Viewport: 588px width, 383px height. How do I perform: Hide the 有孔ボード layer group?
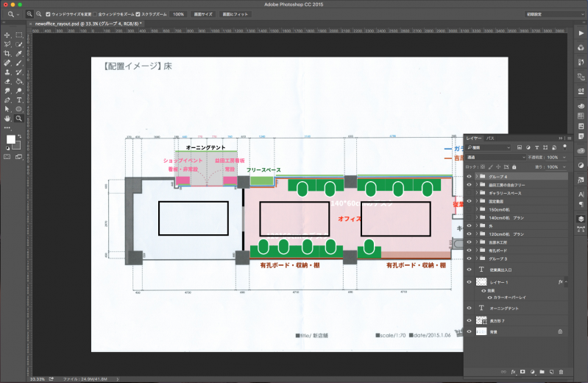click(x=469, y=250)
